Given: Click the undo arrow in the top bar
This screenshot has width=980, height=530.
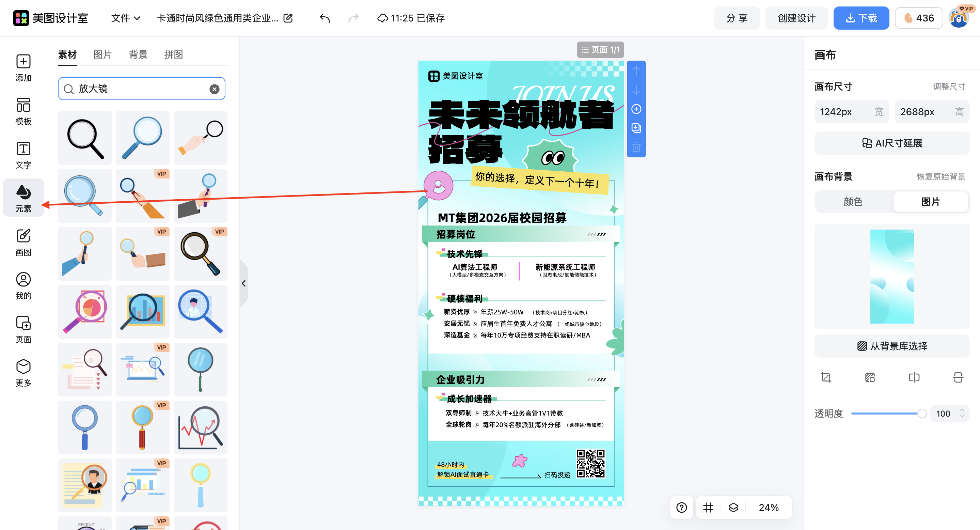Looking at the screenshot, I should 325,18.
